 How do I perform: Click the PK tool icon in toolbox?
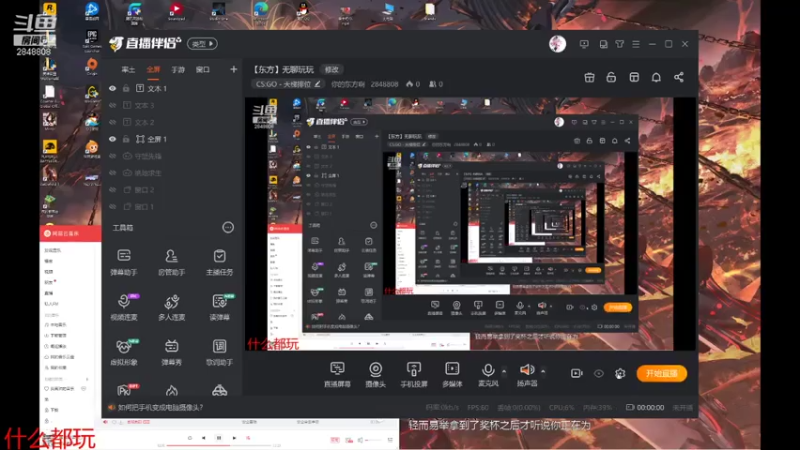124,390
